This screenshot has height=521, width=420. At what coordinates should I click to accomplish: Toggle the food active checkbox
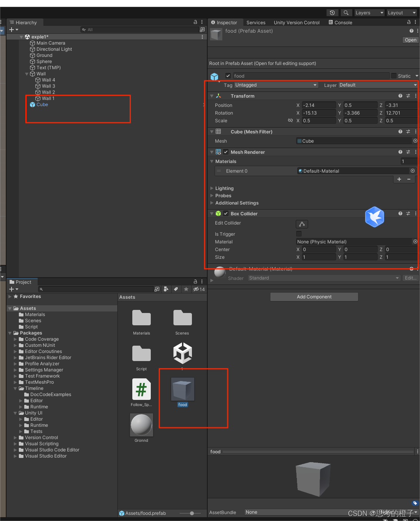coord(228,76)
